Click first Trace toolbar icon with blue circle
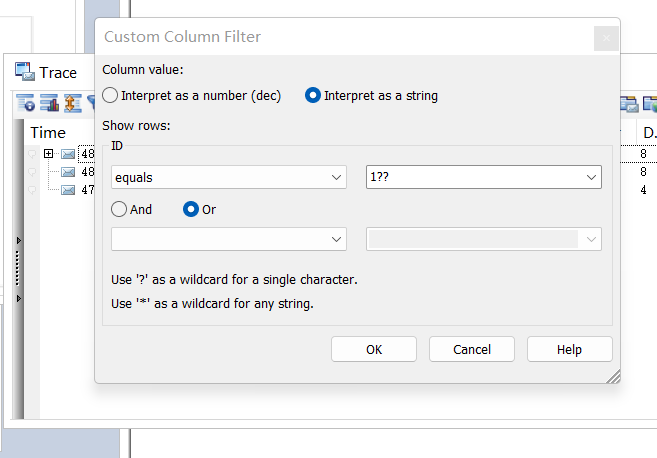 click(x=25, y=103)
